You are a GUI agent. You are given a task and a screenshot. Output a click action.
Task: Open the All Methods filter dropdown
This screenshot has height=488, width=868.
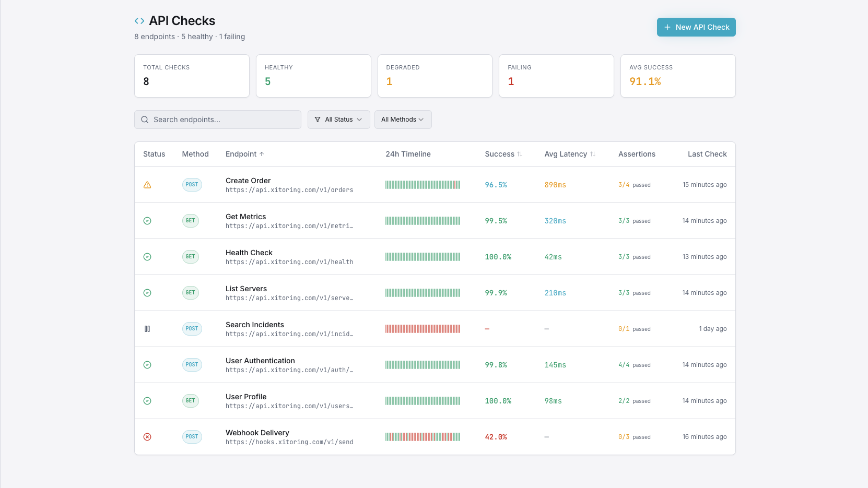[403, 120]
